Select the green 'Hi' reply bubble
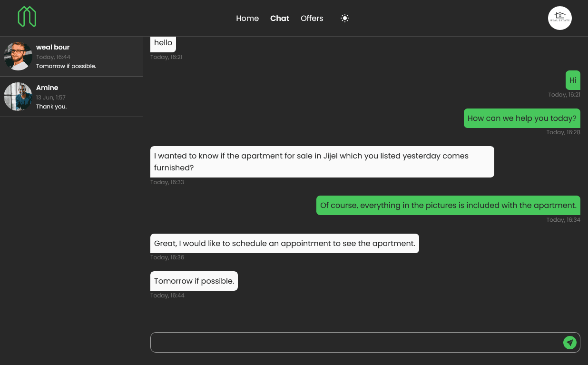This screenshot has width=588, height=365. (573, 80)
